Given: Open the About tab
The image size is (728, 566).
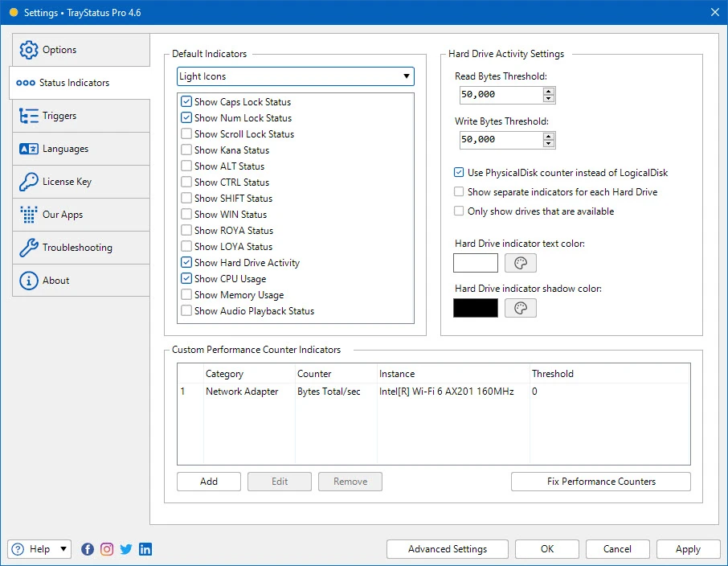Looking at the screenshot, I should coord(81,281).
